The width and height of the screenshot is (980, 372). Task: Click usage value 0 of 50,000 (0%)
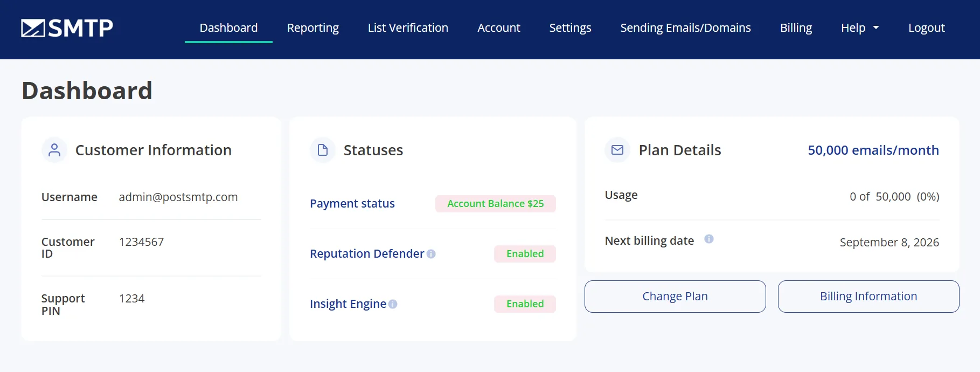(894, 197)
